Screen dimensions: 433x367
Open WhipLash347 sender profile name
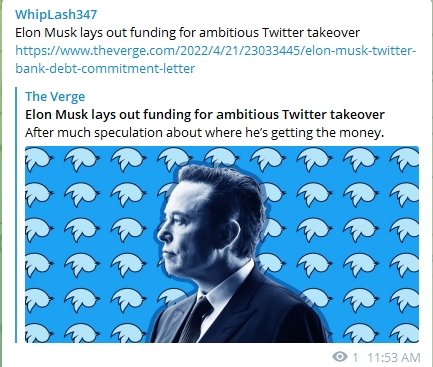click(56, 14)
